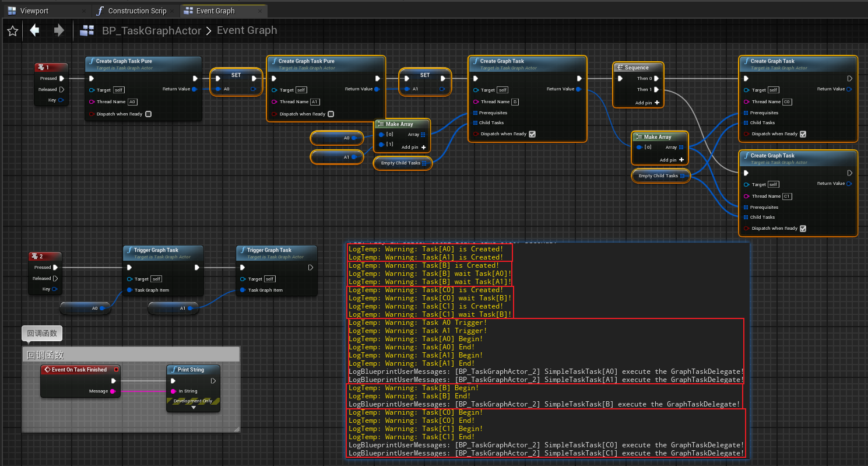Select the A0 variable getter node
The image size is (868, 466).
(337, 138)
